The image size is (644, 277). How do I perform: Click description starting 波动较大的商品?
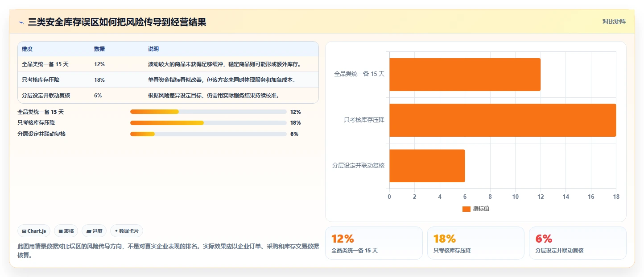(224, 64)
